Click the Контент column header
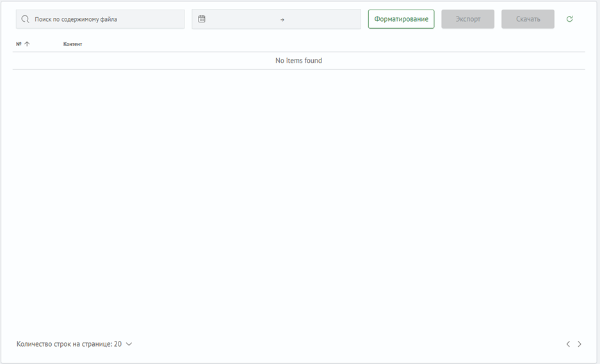Screen dimensions: 600x364 [72, 44]
